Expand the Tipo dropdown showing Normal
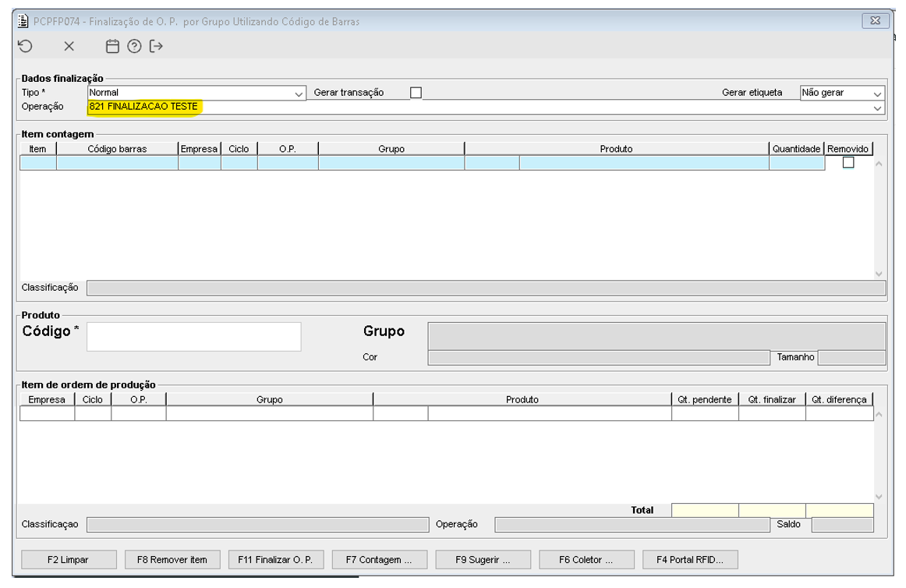The width and height of the screenshot is (906, 588). pos(299,94)
